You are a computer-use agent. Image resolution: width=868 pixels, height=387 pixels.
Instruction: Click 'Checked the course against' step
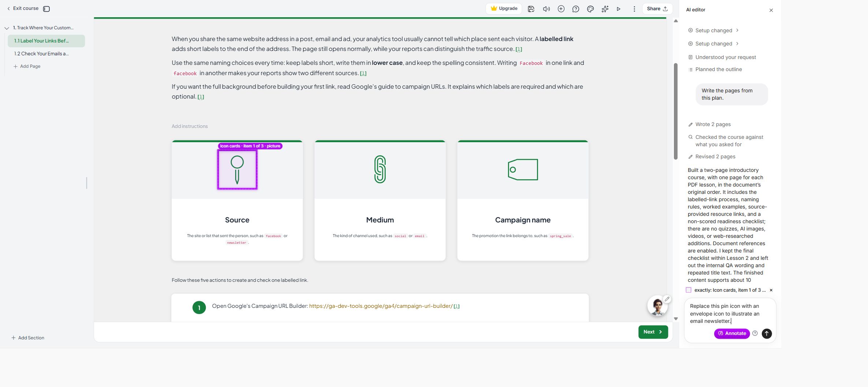(726, 141)
